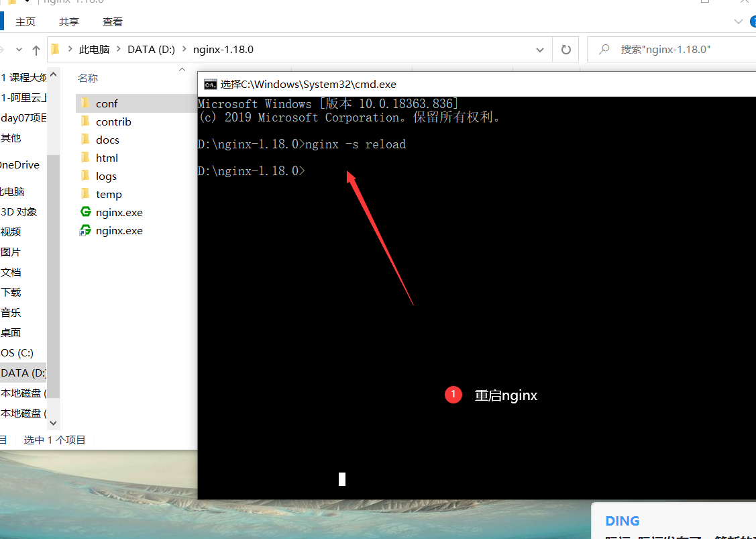The height and width of the screenshot is (539, 756).
Task: Click the green nginx.exe application icon
Action: coord(86,212)
